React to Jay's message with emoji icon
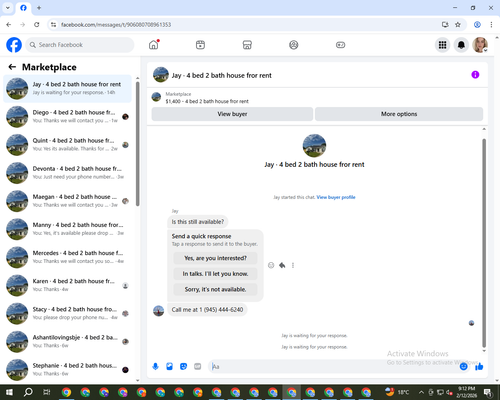 click(x=271, y=265)
